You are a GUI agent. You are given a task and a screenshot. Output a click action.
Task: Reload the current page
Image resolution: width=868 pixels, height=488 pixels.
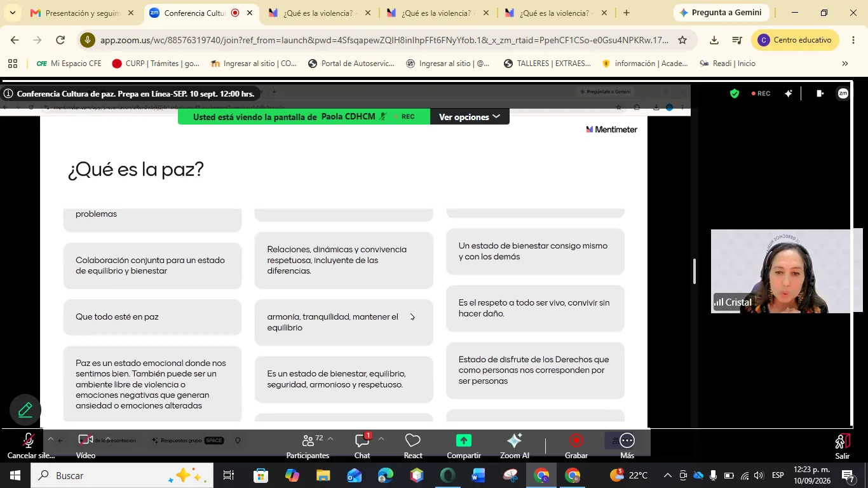click(x=60, y=40)
